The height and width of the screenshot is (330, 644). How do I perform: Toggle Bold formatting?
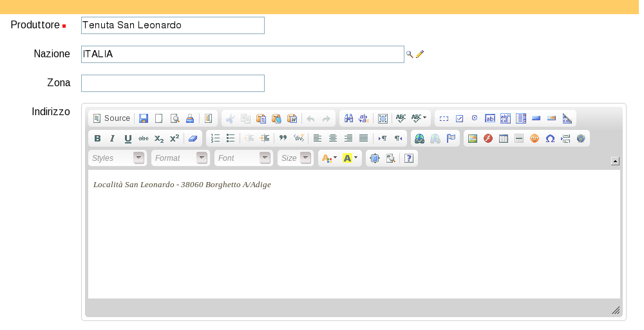97,138
